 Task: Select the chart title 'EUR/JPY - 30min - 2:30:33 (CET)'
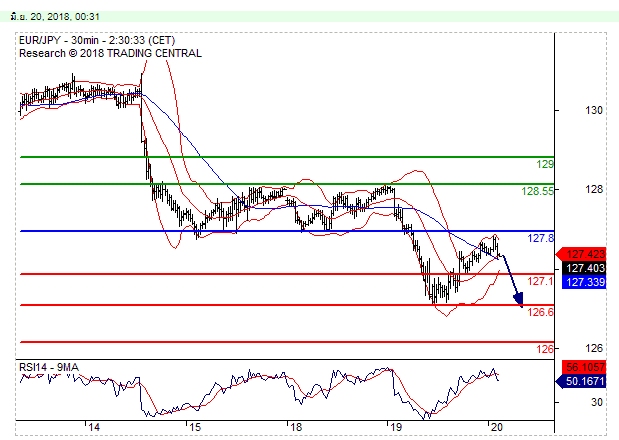tap(97, 40)
